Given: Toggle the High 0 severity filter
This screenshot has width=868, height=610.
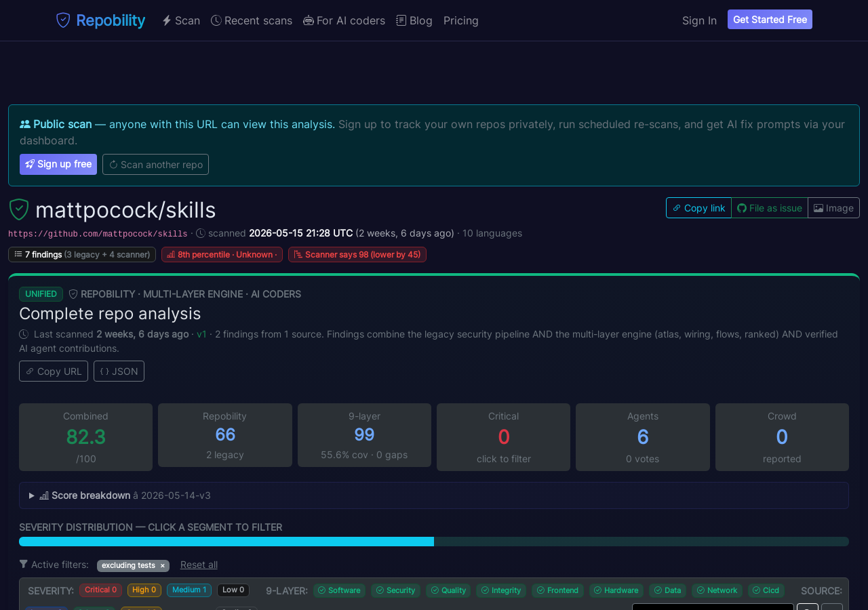Looking at the screenshot, I should (x=144, y=590).
